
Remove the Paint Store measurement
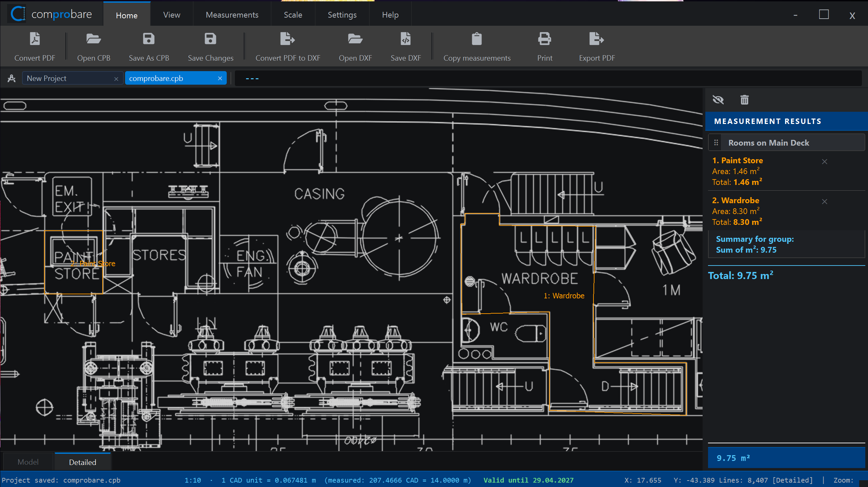tap(824, 162)
